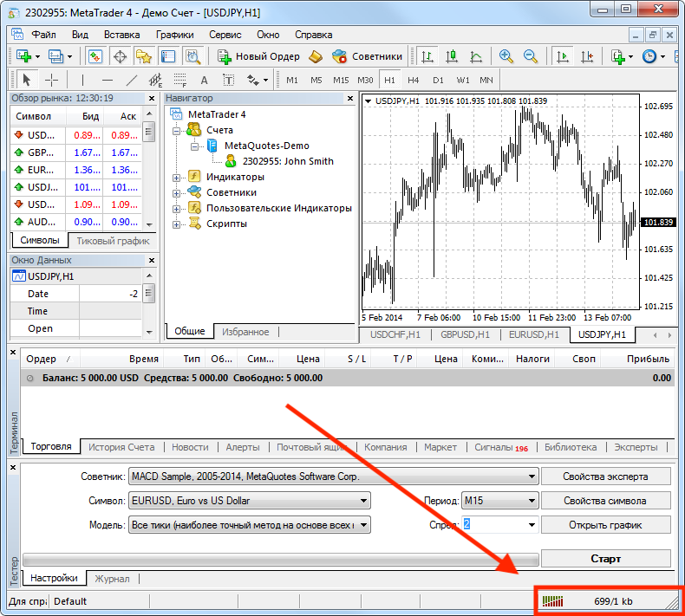Switch chart to MN timeframe
This screenshot has height=616, width=685.
(x=486, y=80)
